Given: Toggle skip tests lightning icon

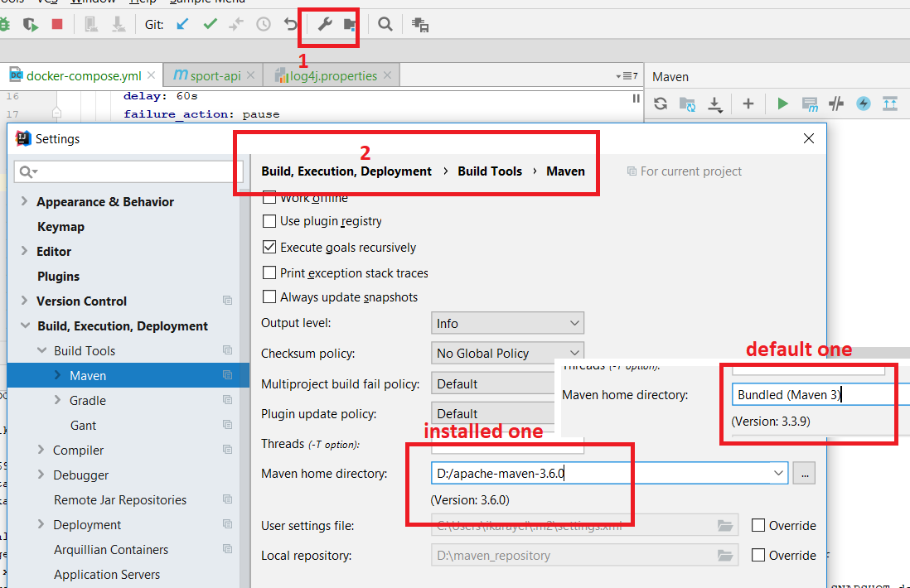Looking at the screenshot, I should click(864, 104).
